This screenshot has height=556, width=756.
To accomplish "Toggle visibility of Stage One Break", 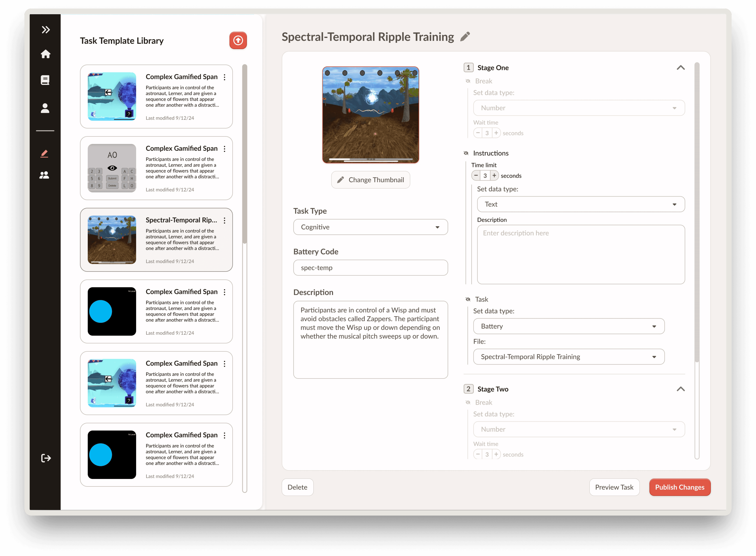I will (467, 81).
